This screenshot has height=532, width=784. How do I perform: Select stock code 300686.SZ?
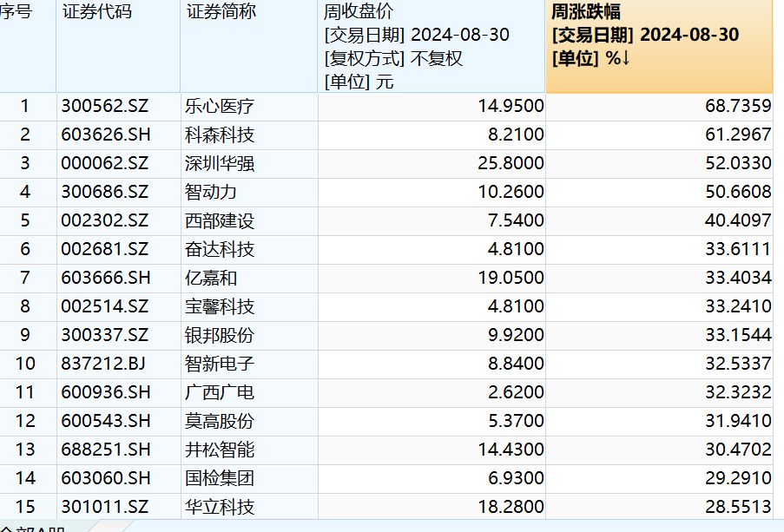point(105,192)
